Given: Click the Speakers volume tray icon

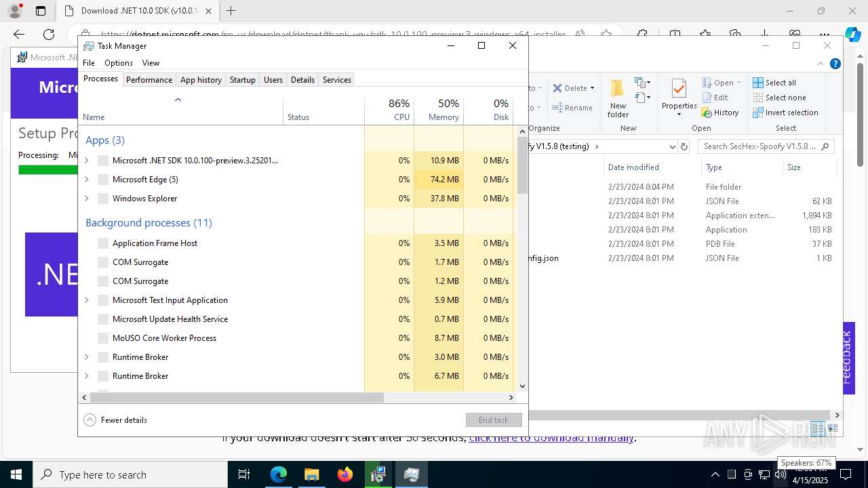Looking at the screenshot, I should 781,474.
